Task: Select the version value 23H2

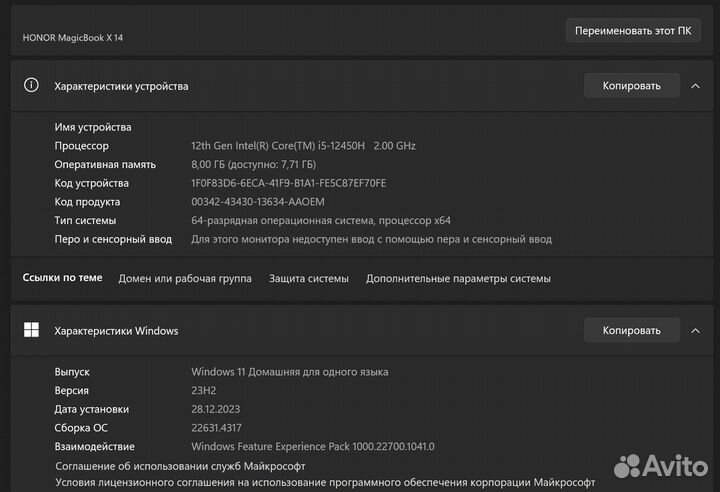Action: [203, 390]
